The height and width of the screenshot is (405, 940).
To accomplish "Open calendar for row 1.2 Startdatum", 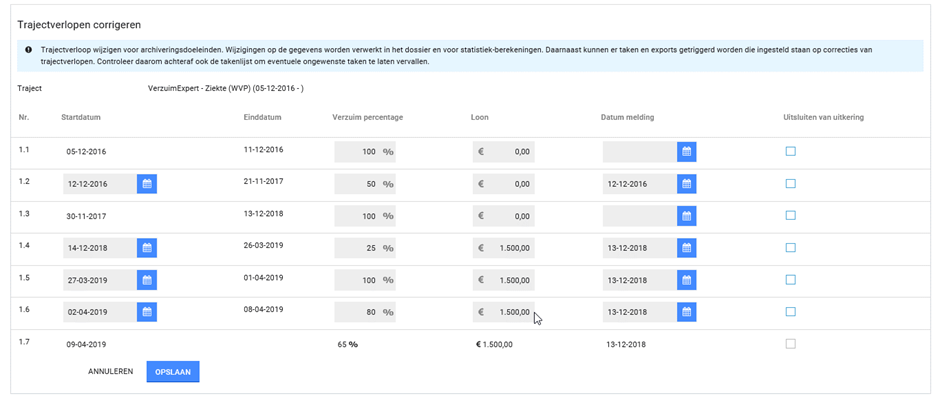I will [x=147, y=184].
